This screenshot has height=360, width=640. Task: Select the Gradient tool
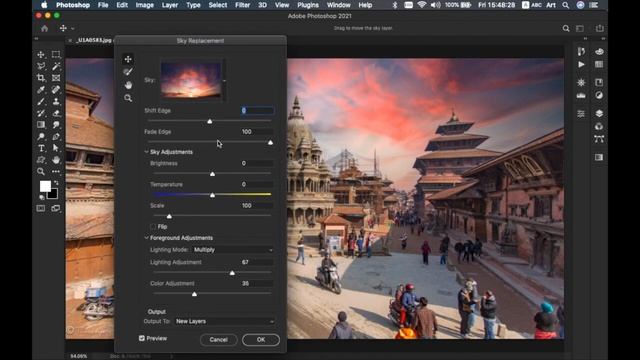tap(41, 124)
